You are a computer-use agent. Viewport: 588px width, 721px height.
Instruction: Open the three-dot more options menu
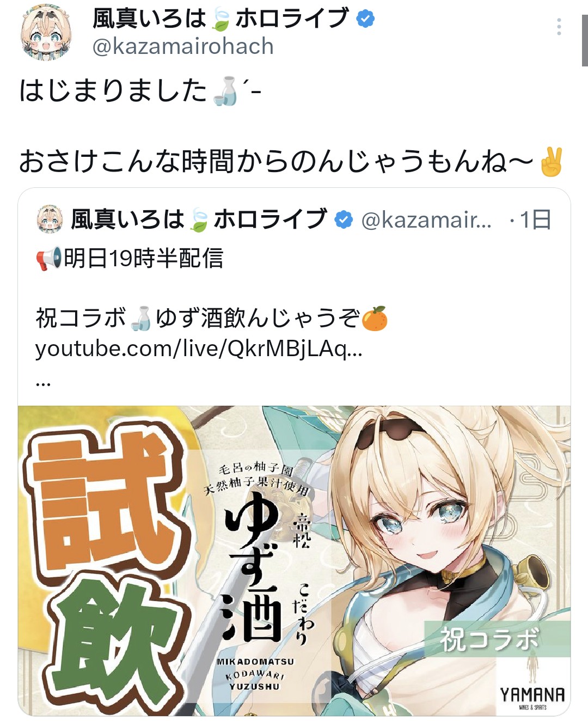(x=559, y=27)
